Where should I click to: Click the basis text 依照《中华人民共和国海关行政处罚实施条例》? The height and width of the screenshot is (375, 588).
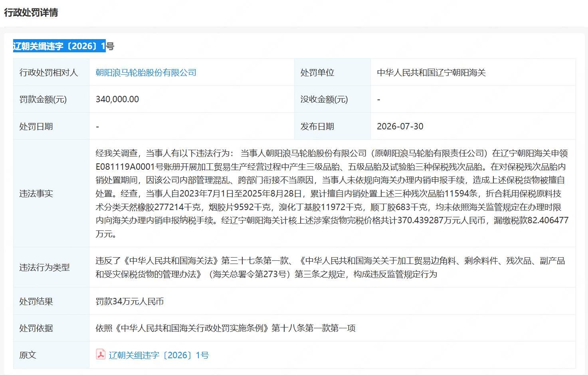tap(226, 328)
